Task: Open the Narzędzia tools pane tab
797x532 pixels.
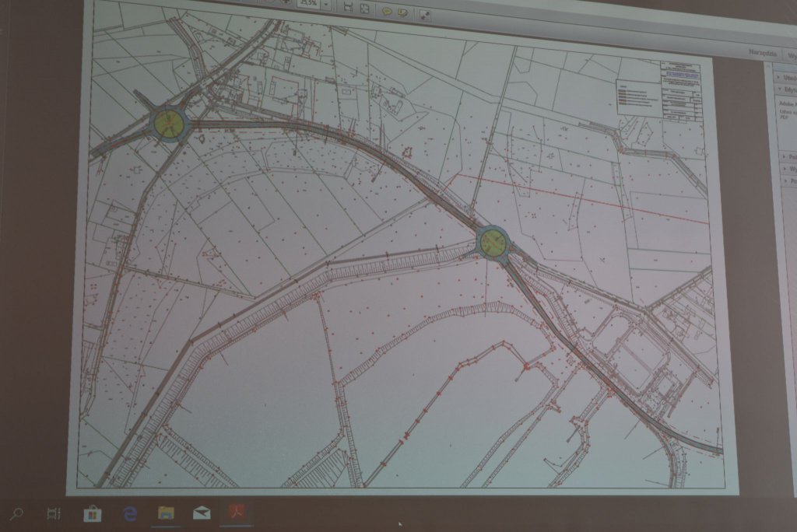Action: (763, 52)
